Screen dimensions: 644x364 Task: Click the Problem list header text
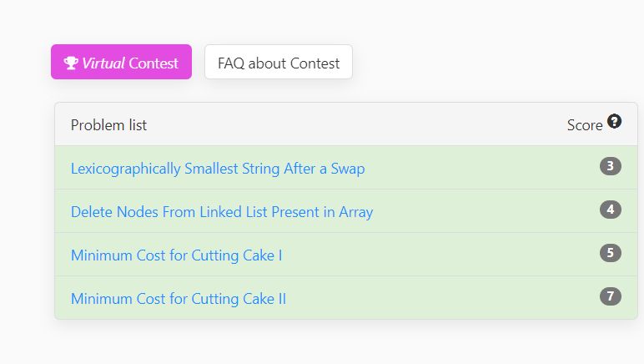(108, 125)
